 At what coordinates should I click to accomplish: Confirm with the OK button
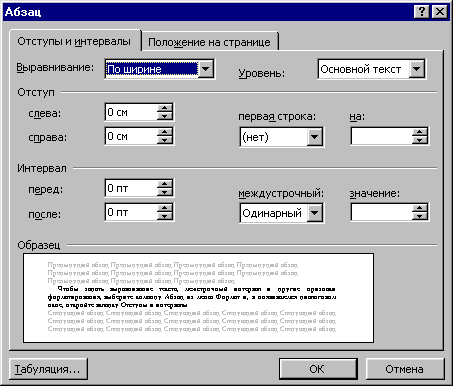point(318,369)
